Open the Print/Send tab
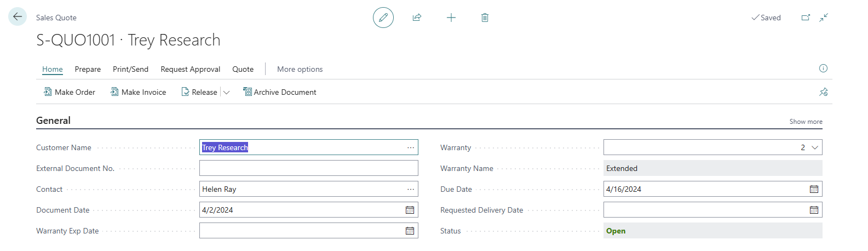The width and height of the screenshot is (868, 251). pos(130,69)
